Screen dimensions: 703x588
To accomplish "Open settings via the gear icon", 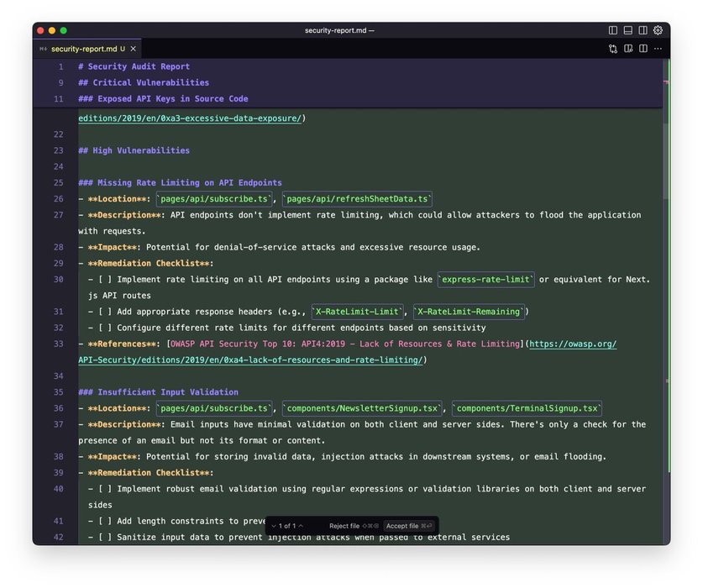I will click(658, 30).
